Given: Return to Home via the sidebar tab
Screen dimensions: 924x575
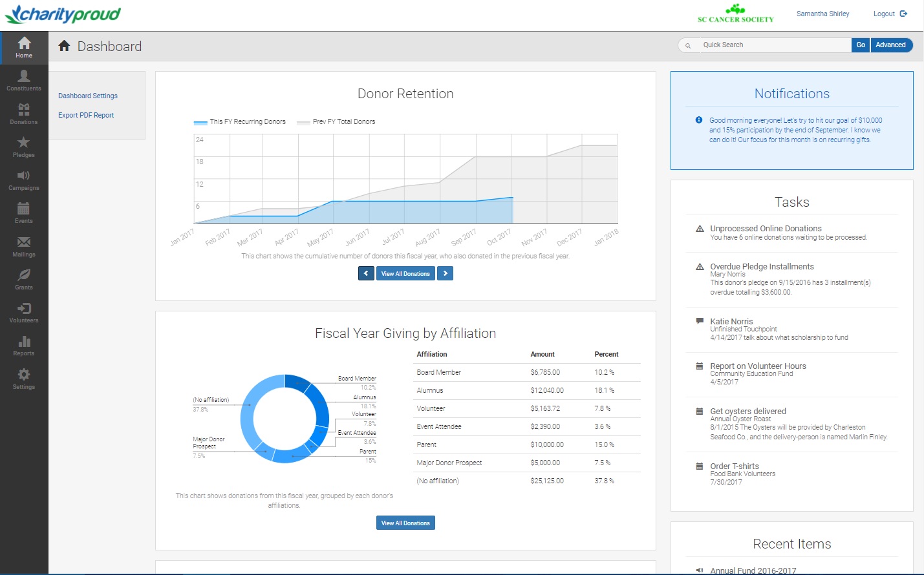Looking at the screenshot, I should coord(24,47).
